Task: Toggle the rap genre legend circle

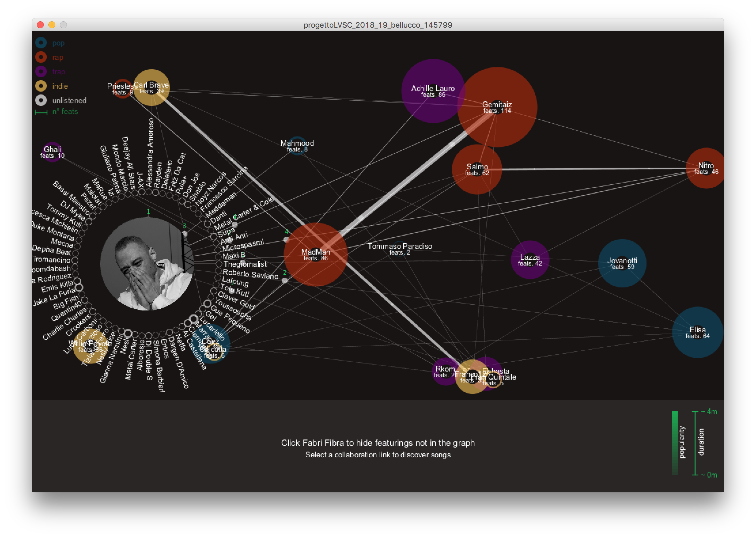Action: (41, 57)
